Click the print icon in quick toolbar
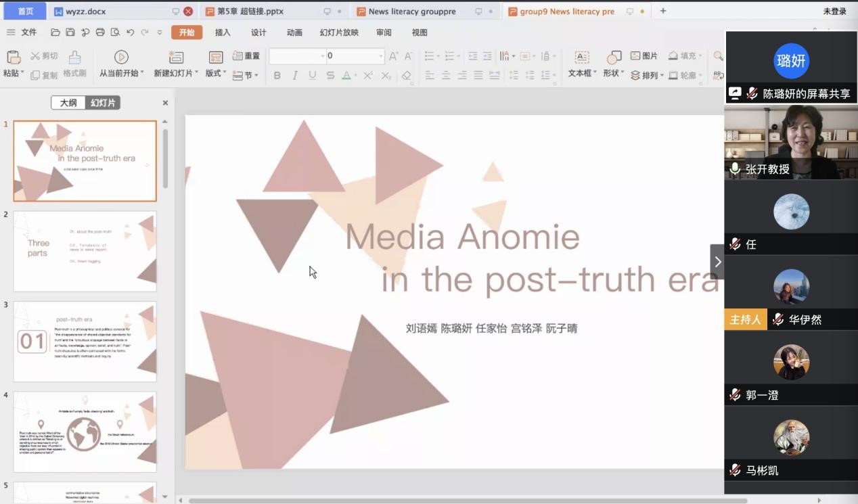 tap(100, 32)
